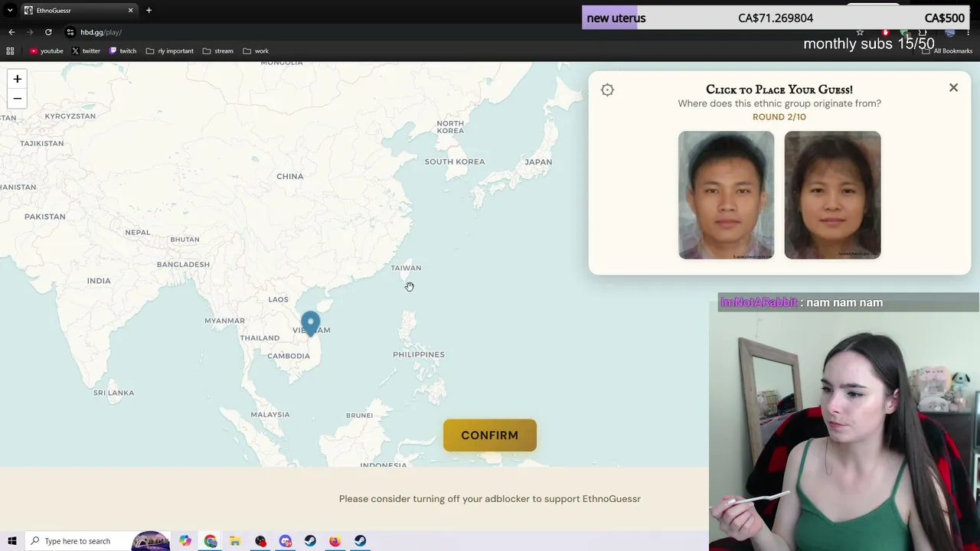The width and height of the screenshot is (980, 551).
Task: Open the last Steam taskbar icon
Action: 360,541
